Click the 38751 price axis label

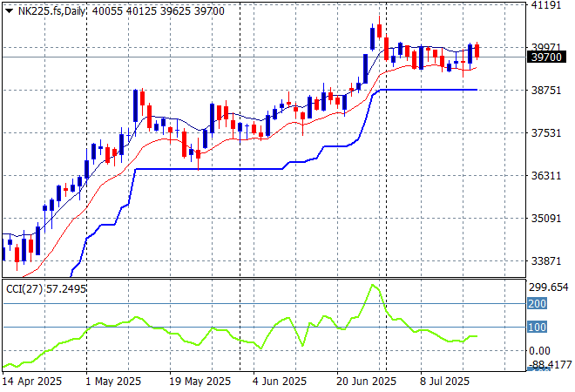click(545, 91)
